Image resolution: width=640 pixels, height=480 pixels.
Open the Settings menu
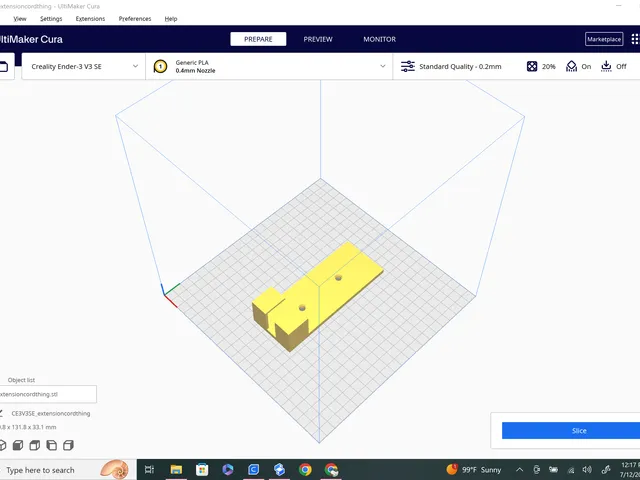51,19
